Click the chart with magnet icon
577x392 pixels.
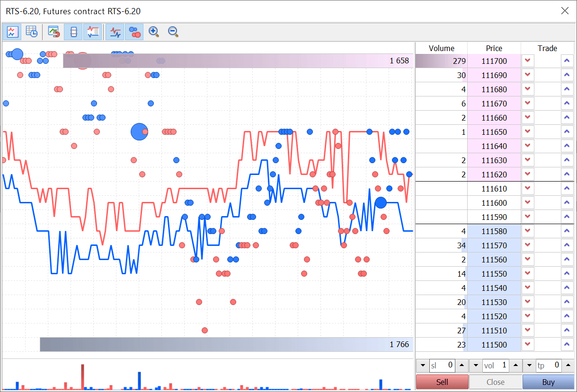tap(54, 32)
